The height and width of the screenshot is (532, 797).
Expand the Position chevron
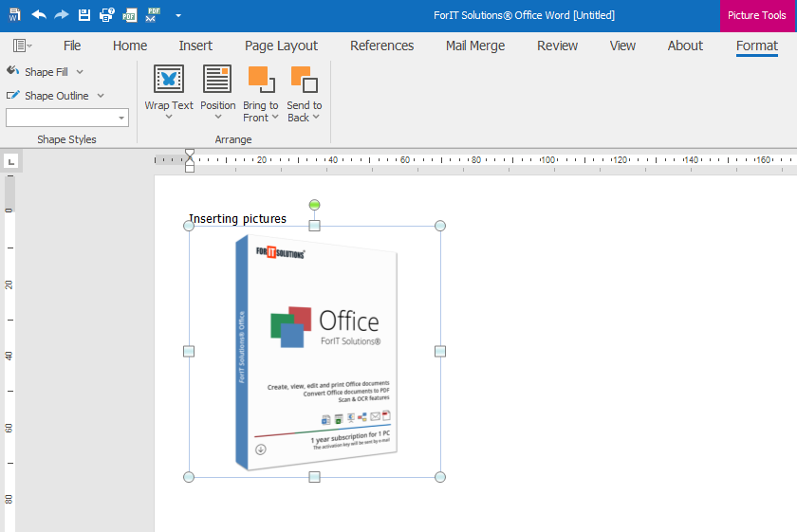pyautogui.click(x=218, y=117)
